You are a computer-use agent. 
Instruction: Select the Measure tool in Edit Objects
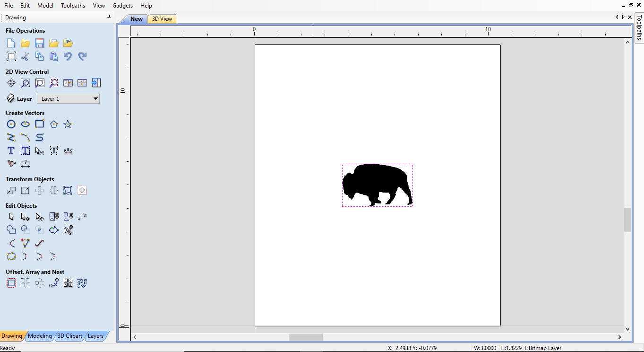coord(82,217)
